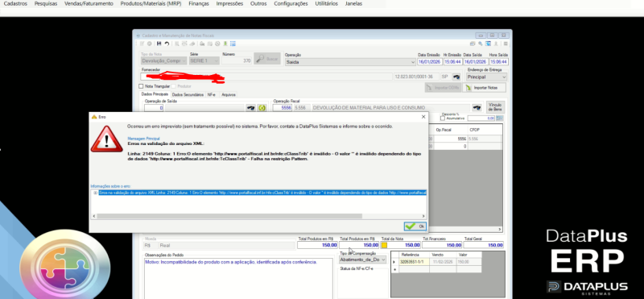The image size is (644, 299).
Task: Switch to the NF-e tab
Action: [x=212, y=94]
